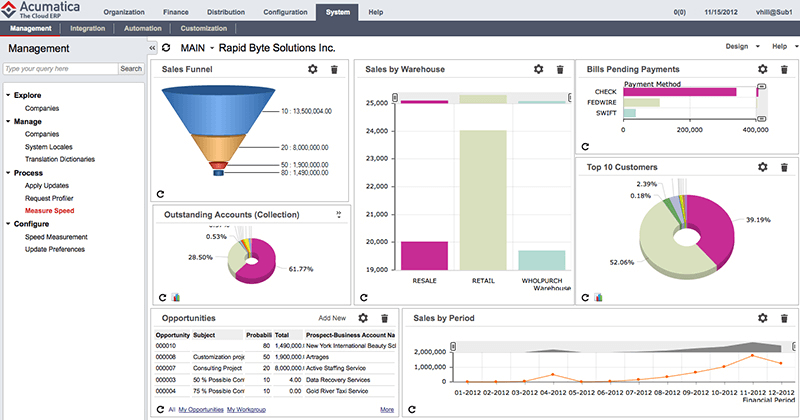Select opportunity row 000010

[x=275, y=346]
